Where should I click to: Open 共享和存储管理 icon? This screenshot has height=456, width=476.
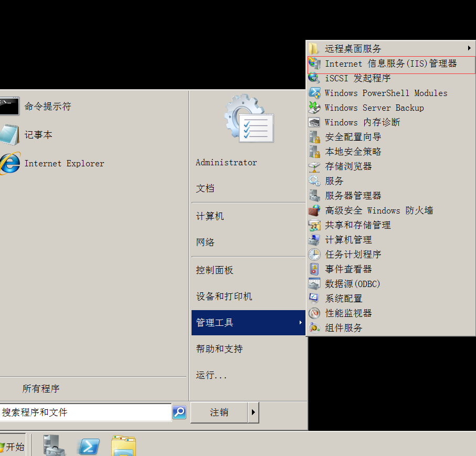pos(314,225)
